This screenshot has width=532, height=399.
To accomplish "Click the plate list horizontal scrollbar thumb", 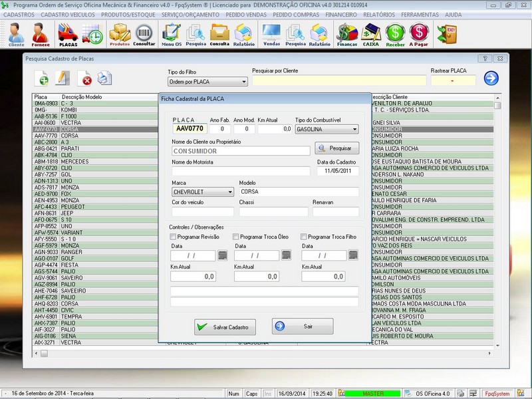I will (45, 354).
